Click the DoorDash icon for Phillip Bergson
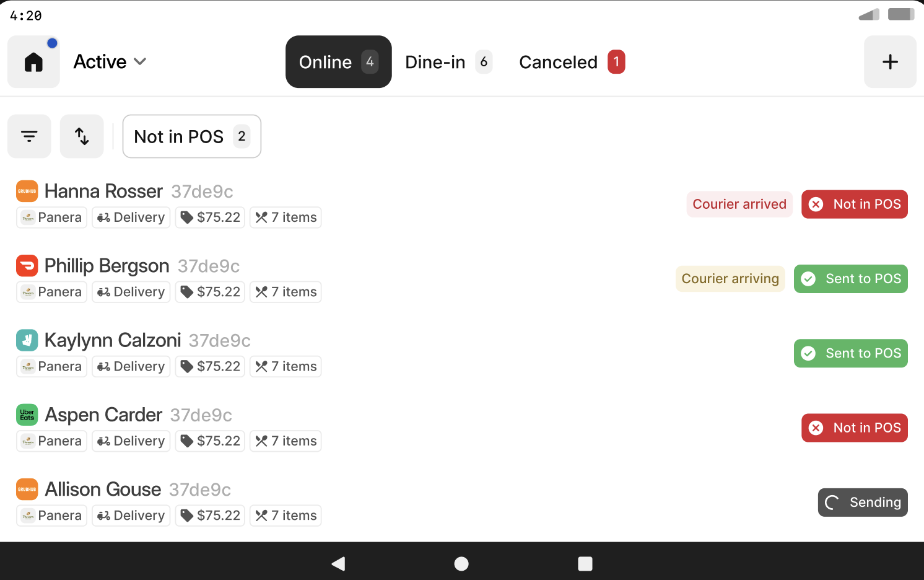Screen dimensions: 924x580 [27, 265]
